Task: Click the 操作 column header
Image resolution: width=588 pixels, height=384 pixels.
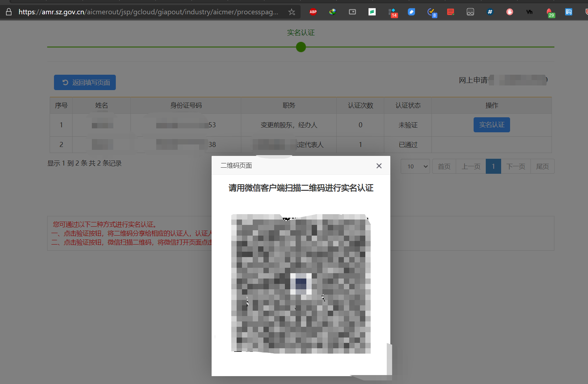Action: click(x=491, y=105)
